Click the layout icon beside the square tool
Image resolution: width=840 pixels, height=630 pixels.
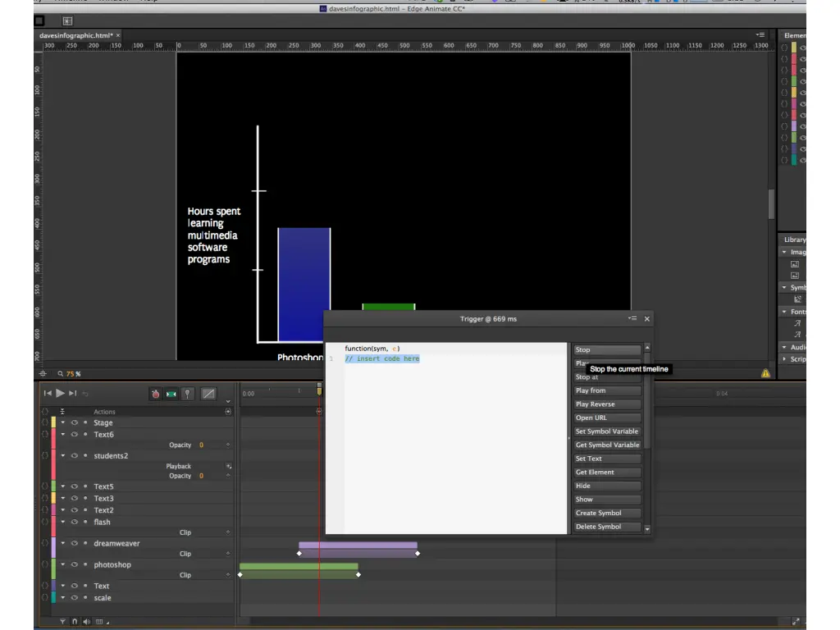(67, 21)
